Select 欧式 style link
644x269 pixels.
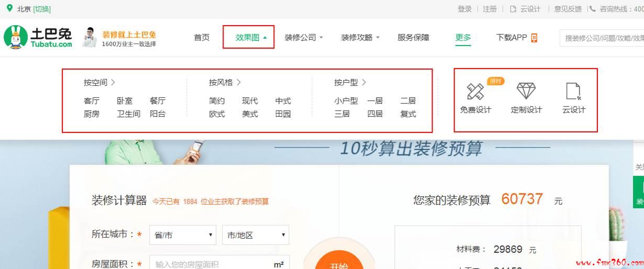click(x=217, y=114)
